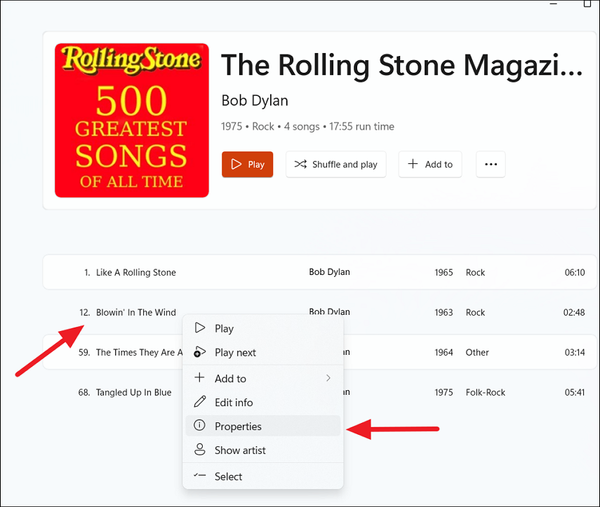
Task: Click the Show artist person icon
Action: pyautogui.click(x=199, y=450)
